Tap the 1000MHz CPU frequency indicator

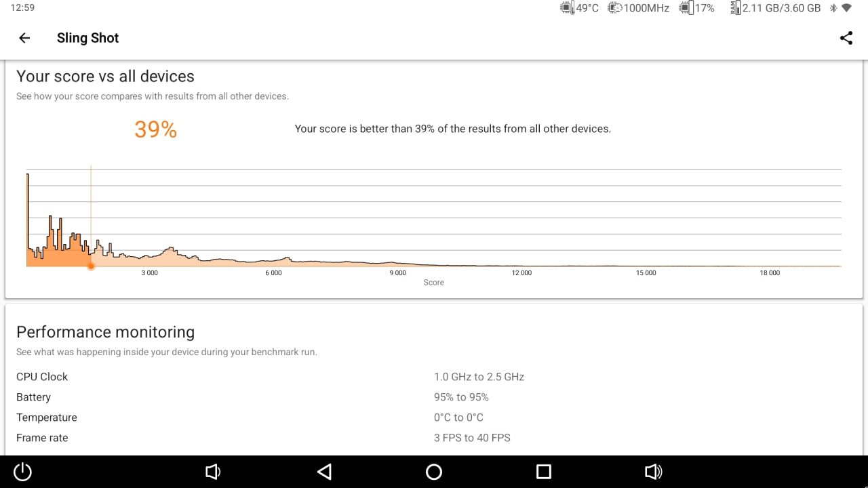point(639,8)
